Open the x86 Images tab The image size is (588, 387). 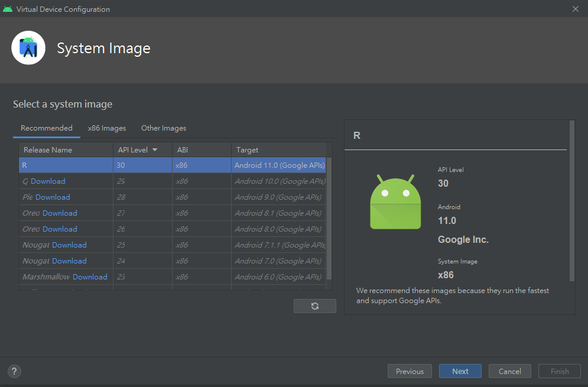[107, 128]
